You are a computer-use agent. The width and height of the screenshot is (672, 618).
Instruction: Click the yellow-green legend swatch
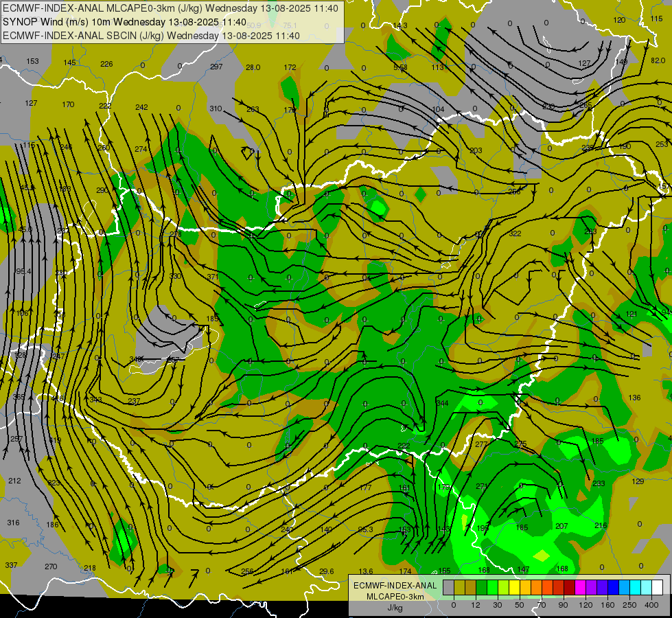pyautogui.click(x=504, y=587)
